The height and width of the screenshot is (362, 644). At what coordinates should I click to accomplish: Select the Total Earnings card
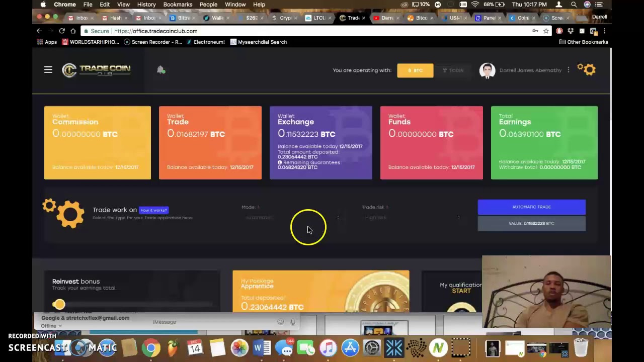544,143
